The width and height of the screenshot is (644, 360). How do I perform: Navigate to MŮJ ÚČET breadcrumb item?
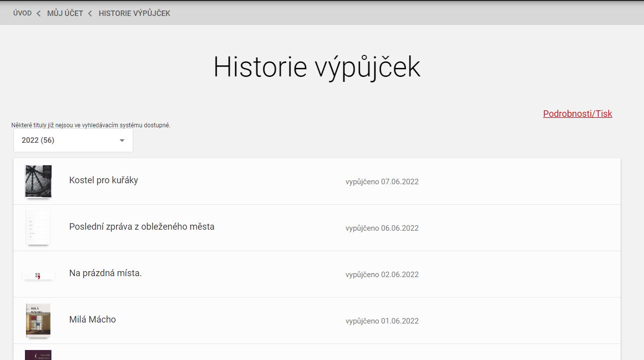click(65, 13)
